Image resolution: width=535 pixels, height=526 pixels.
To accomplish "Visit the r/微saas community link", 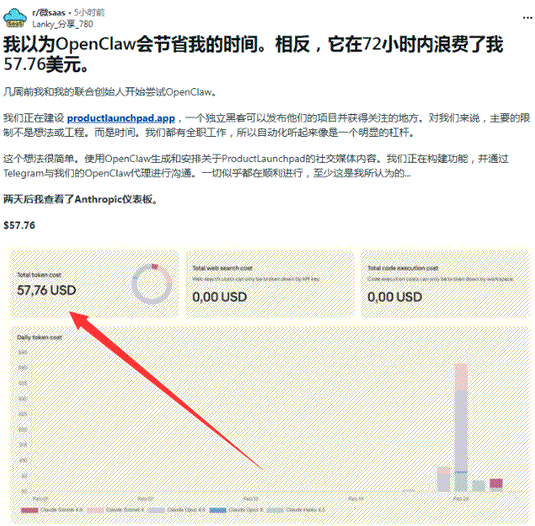I will tap(48, 13).
